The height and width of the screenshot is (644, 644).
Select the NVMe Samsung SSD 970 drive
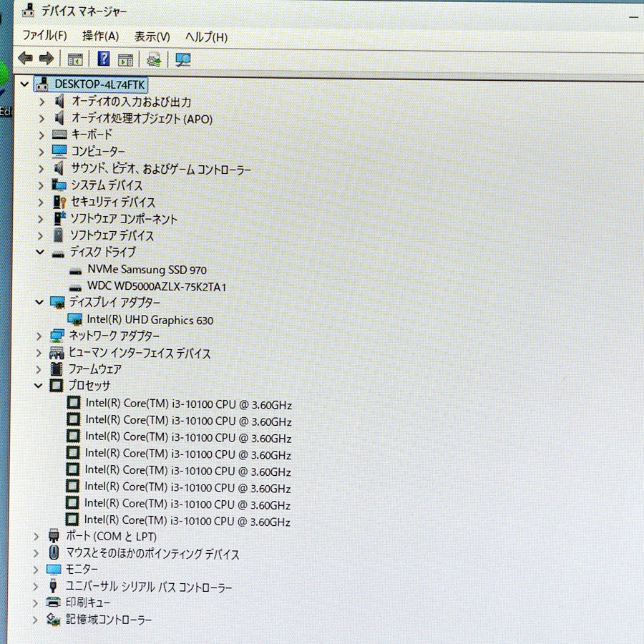(147, 270)
